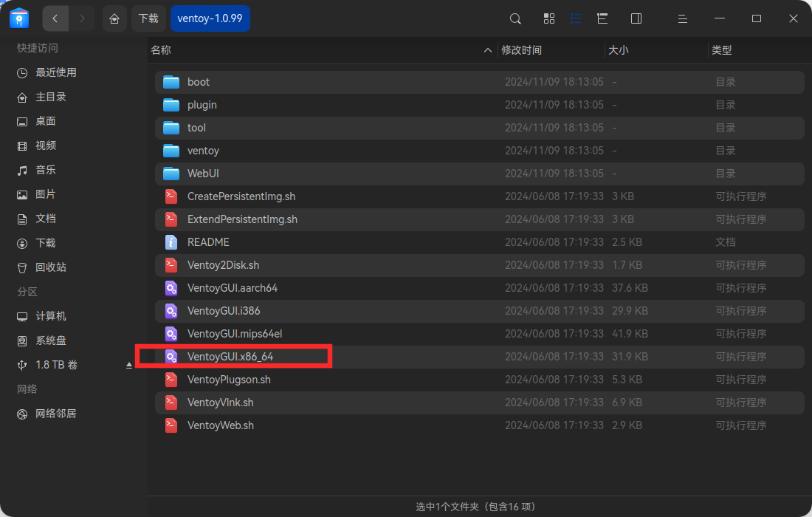
Task: Toggle sort order arrow on 名称 column
Action: coord(487,50)
